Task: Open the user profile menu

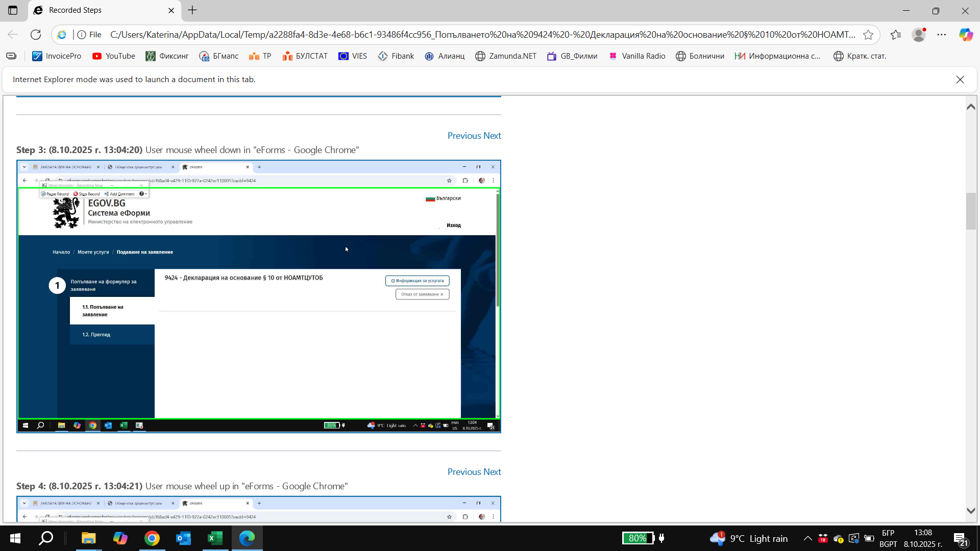Action: [x=919, y=35]
